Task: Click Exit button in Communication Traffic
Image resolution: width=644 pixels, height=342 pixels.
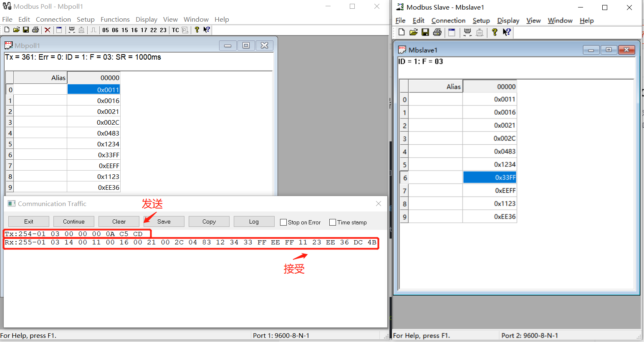Action: tap(29, 221)
